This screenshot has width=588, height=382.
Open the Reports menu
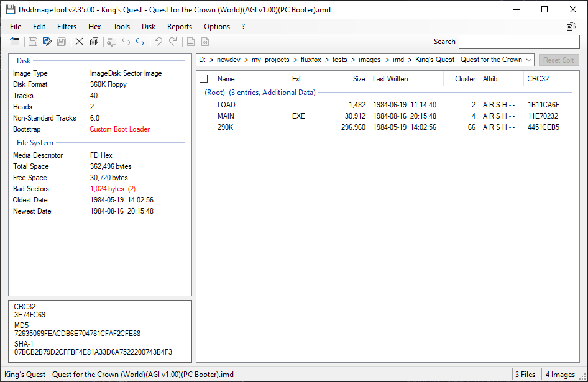pyautogui.click(x=180, y=27)
